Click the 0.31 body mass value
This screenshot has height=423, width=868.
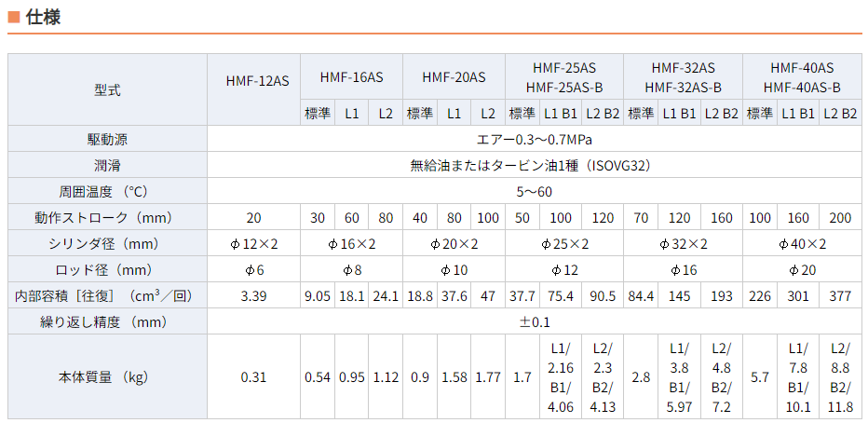coord(254,377)
